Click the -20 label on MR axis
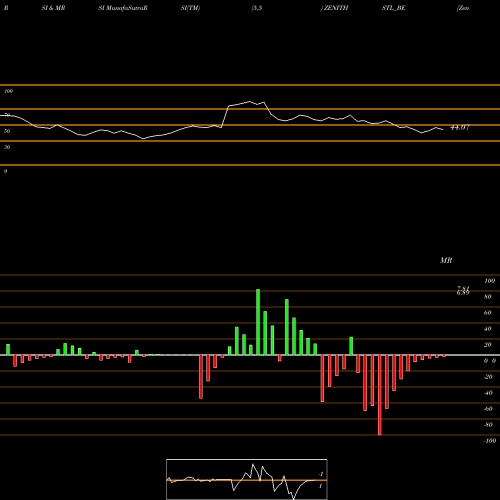The image size is (500, 500). click(488, 377)
